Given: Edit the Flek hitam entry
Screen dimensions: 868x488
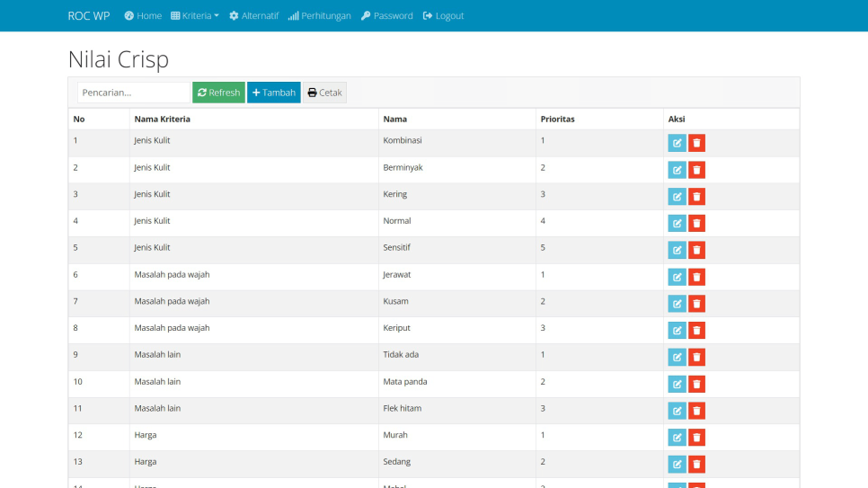Looking at the screenshot, I should (677, 411).
